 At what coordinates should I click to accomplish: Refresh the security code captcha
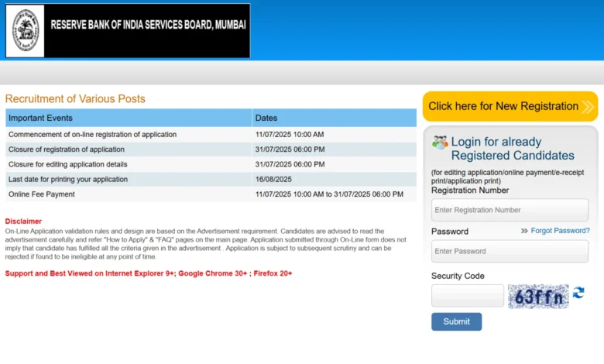point(578,293)
